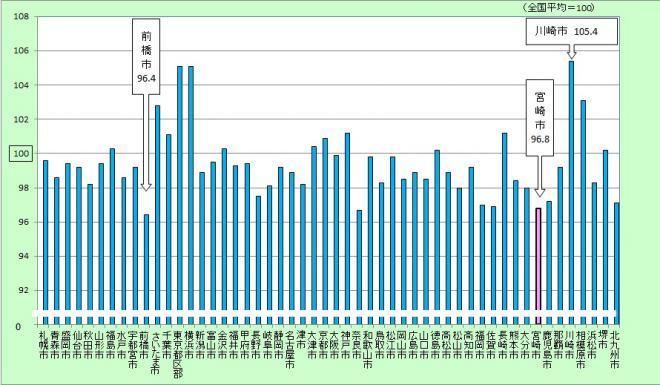Select the 長崎市 axis label

point(502,345)
